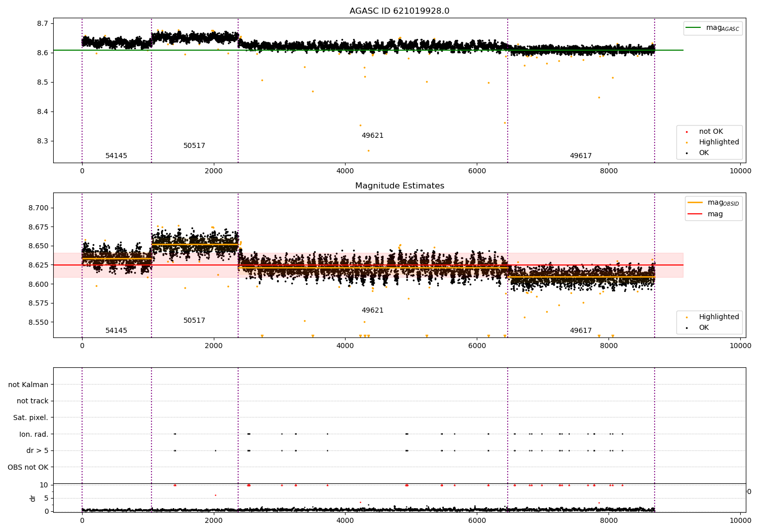The height and width of the screenshot is (532, 760).
Task: Click obsid label 49621 in Magnitude Estimates plot
Action: point(372,311)
